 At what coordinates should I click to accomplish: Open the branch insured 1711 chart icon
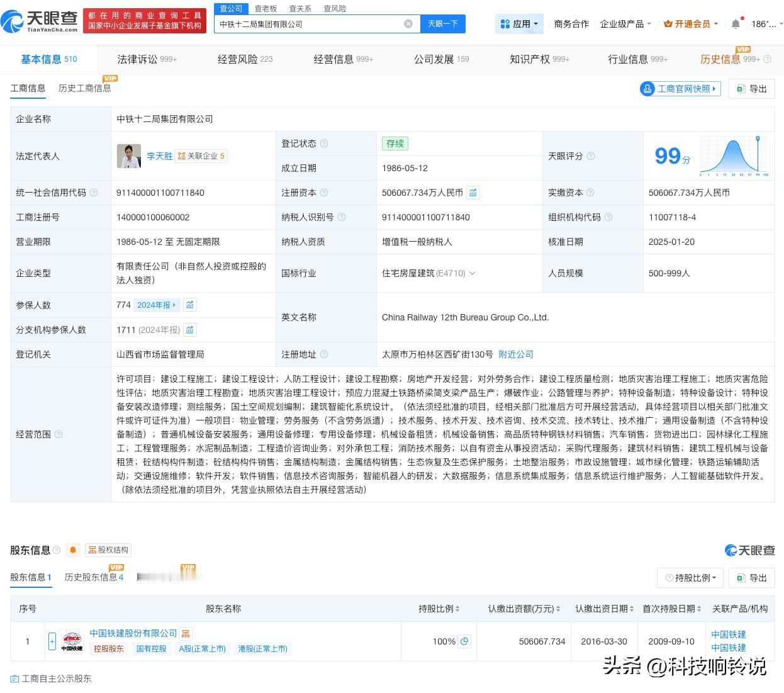189,329
